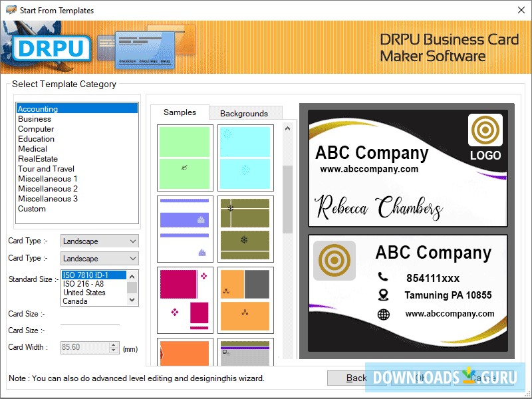
Task: Click the globe website icon on card preview
Action: point(384,314)
